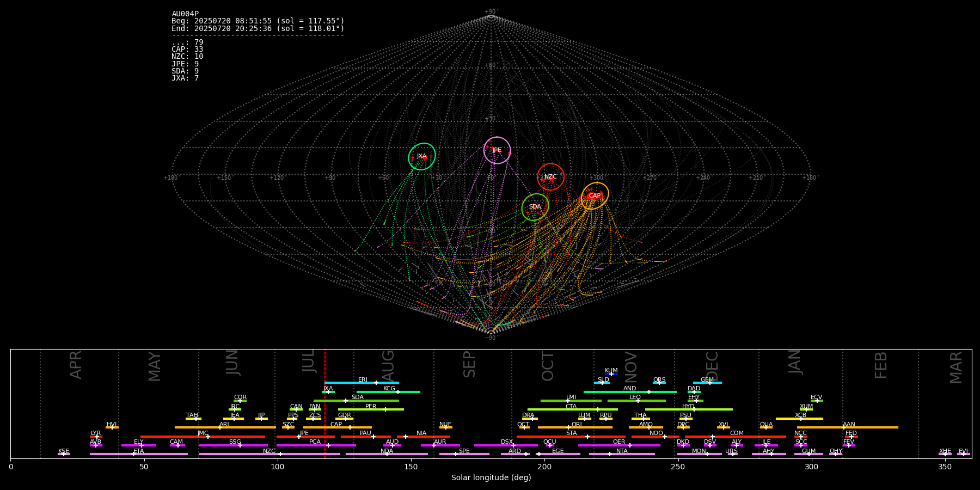Click the HVI shower bar in the timeline

(x=112, y=427)
